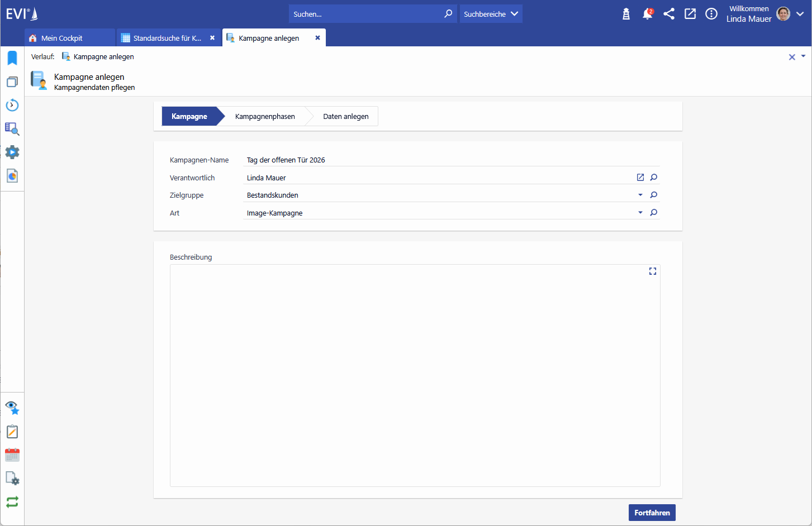Open the history clock icon in sidebar
Viewport: 812px width, 526px height.
[12, 106]
